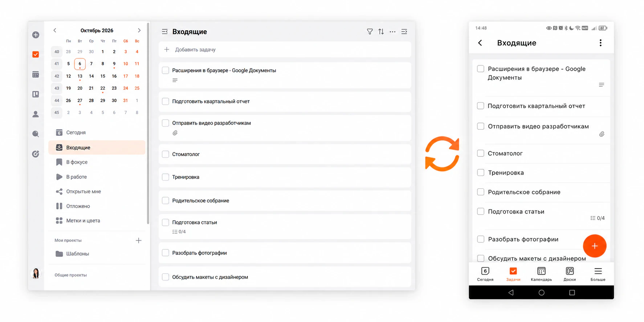Click the user avatar in desktop rail

click(36, 273)
